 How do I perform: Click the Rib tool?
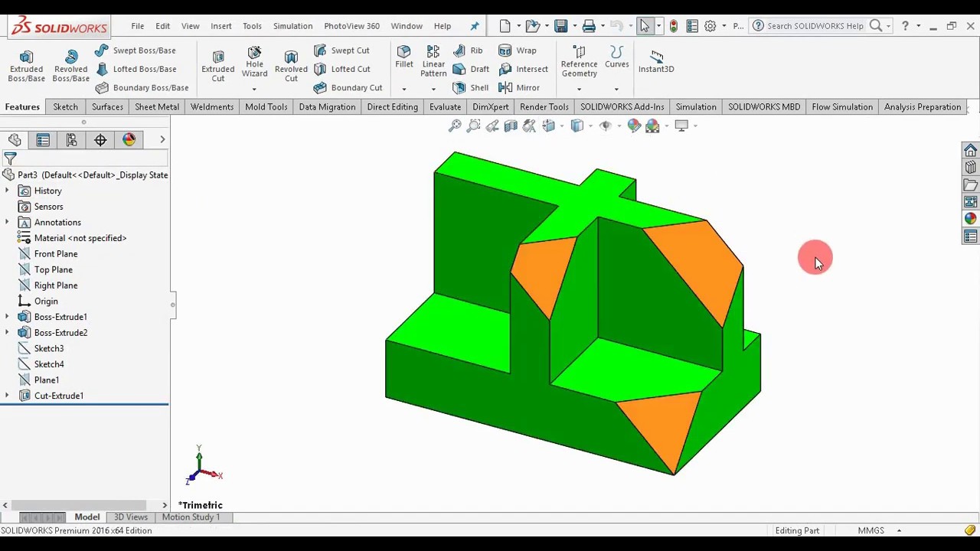point(468,51)
